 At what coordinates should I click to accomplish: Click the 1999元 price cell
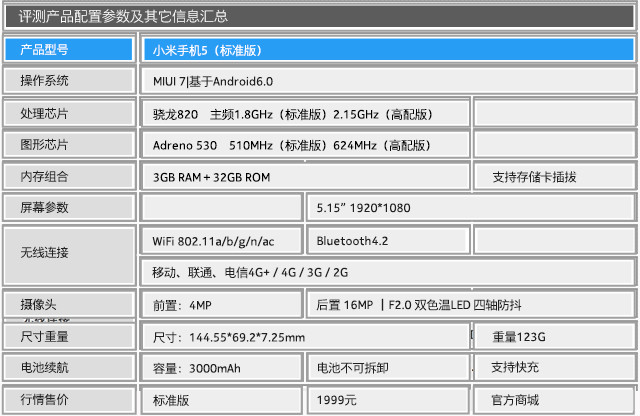387,400
